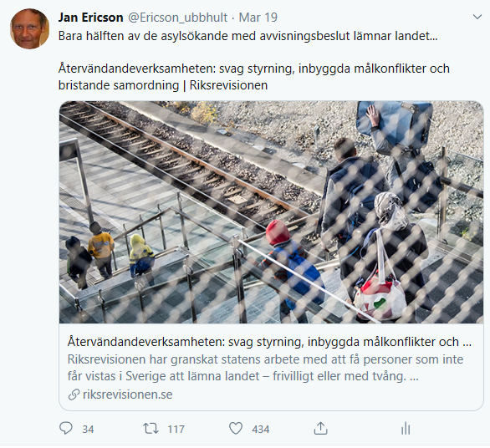Click the tweet text Bara hälften av de asylsökande
Screen dimensions: 490x448
click(x=248, y=36)
